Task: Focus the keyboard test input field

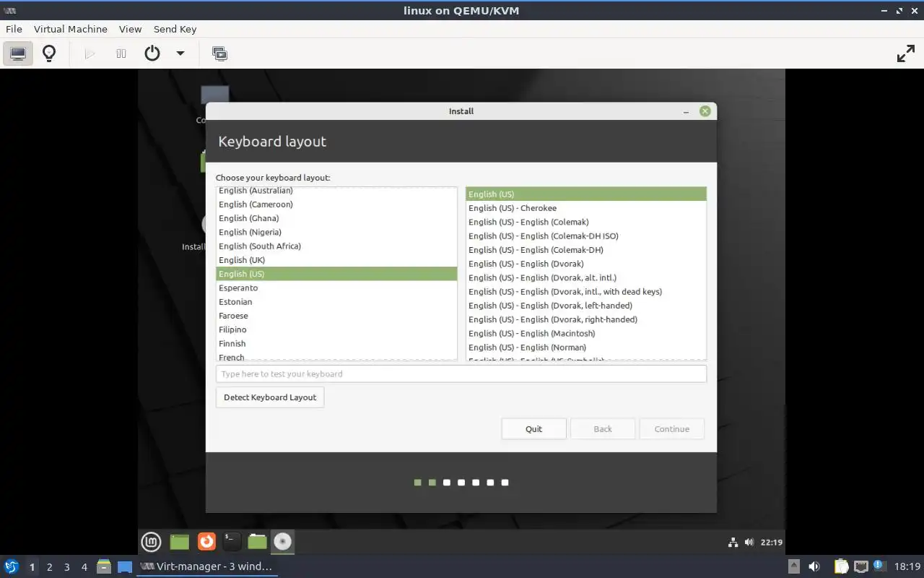Action: (x=461, y=374)
